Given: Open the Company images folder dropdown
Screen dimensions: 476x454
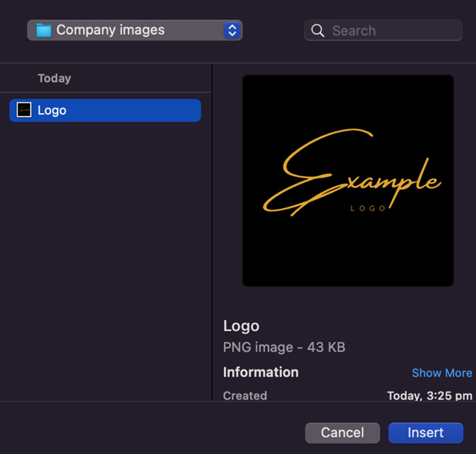Looking at the screenshot, I should 134,30.
